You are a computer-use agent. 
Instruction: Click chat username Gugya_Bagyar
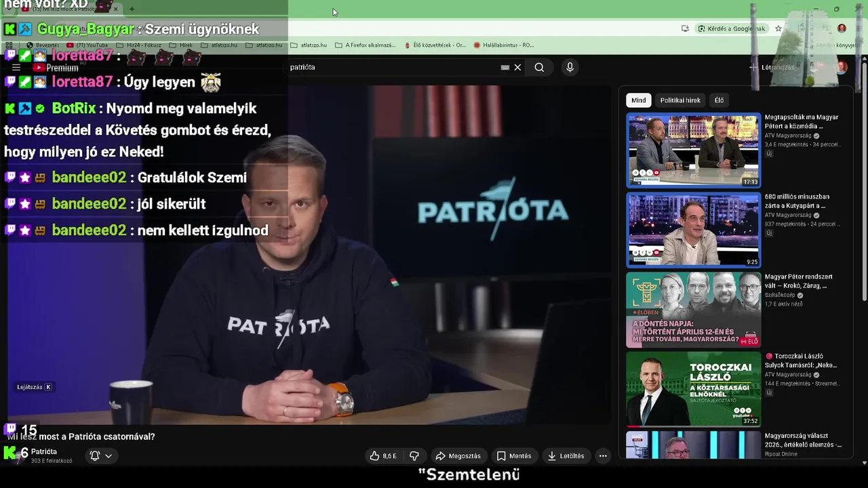[85, 29]
